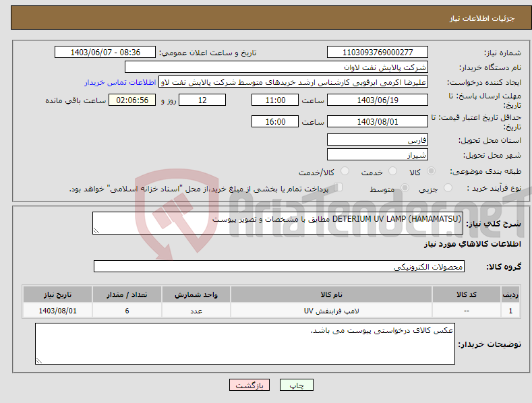Click the واحد شمارش column header
This screenshot has height=403, width=532.
(196, 294)
